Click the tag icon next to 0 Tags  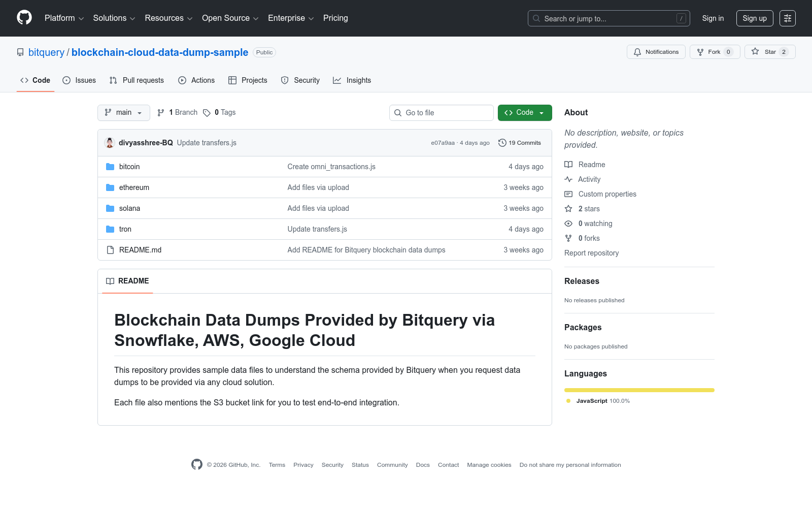pyautogui.click(x=207, y=113)
